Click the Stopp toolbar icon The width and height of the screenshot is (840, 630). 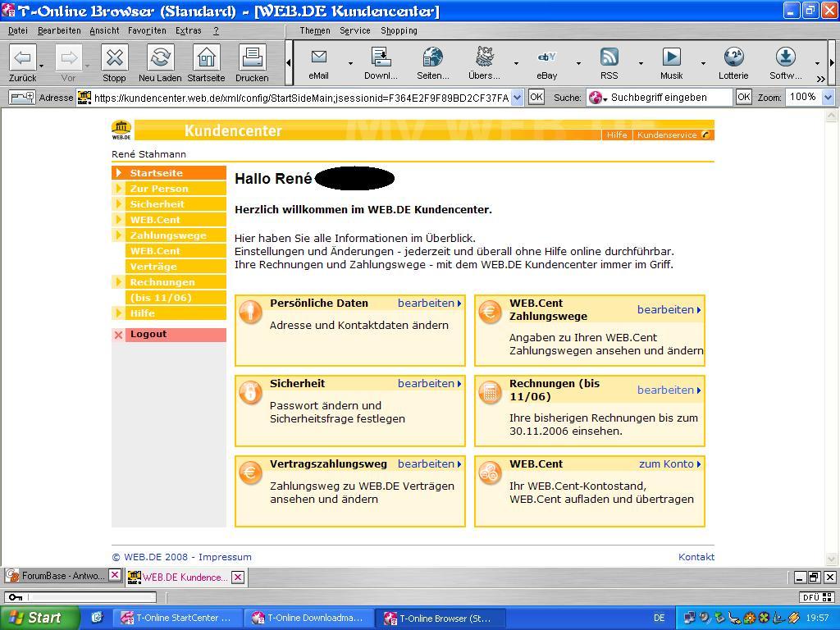(114, 57)
